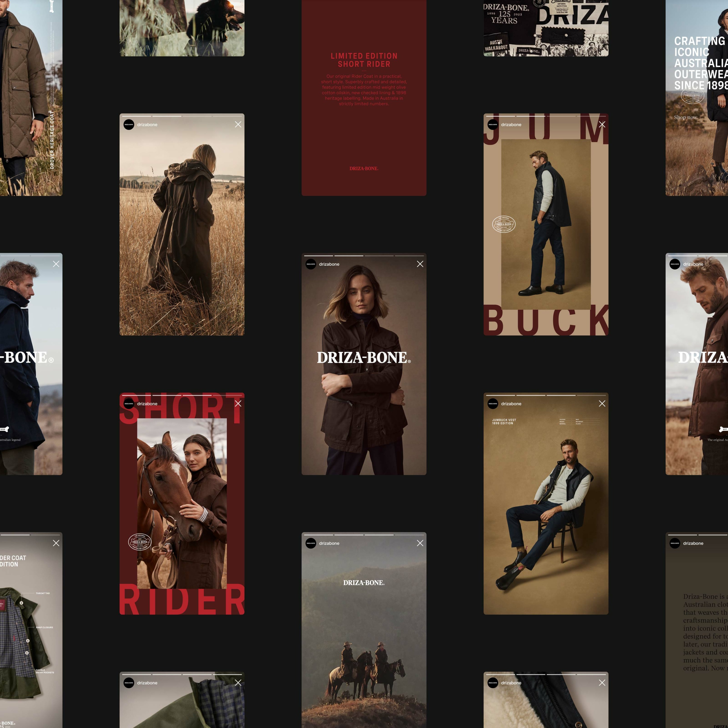Close the green plaid-lined jacket story
Image resolution: width=728 pixels, height=728 pixels.
click(x=238, y=683)
